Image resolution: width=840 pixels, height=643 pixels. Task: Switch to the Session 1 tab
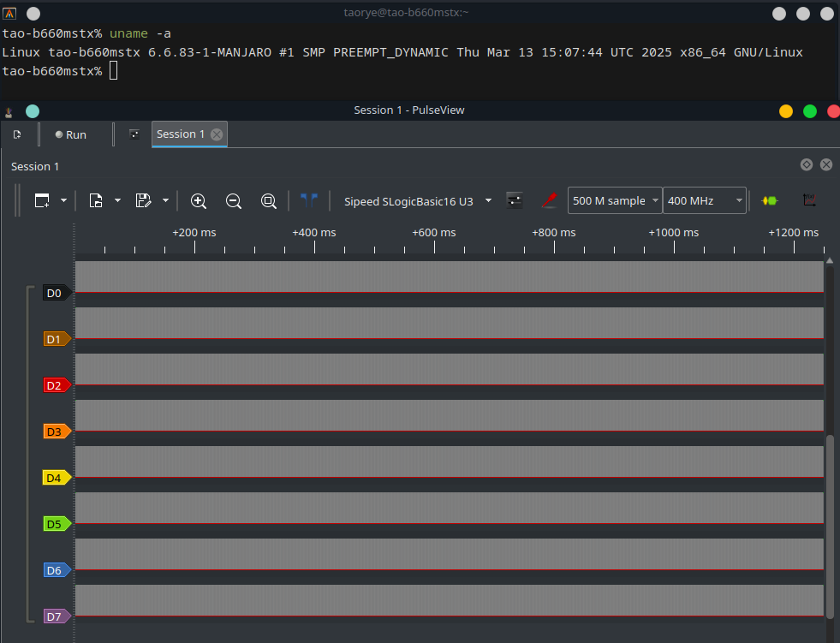(x=180, y=134)
